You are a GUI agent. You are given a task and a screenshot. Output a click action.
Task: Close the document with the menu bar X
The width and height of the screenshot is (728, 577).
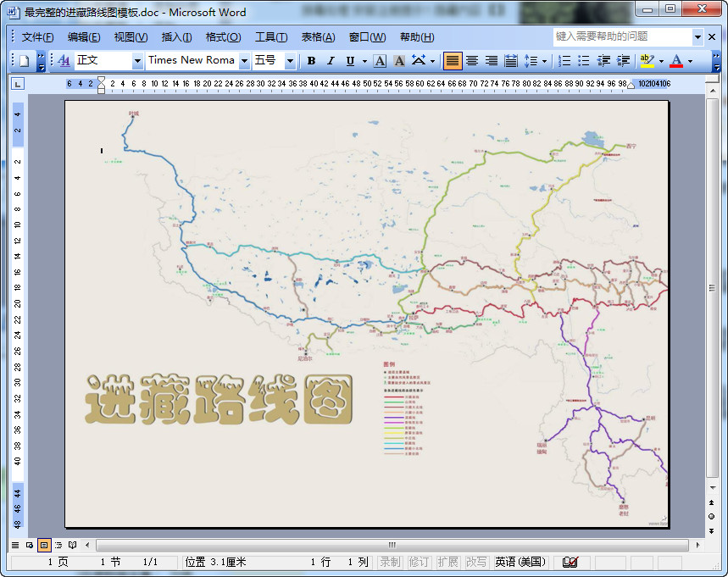pos(711,36)
